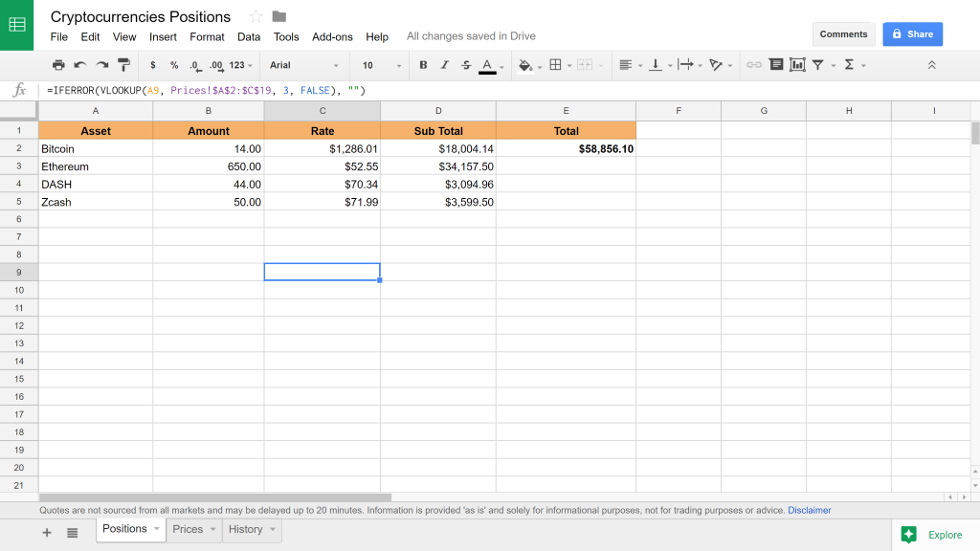Open the Format menu
The width and height of the screenshot is (980, 551).
tap(207, 37)
